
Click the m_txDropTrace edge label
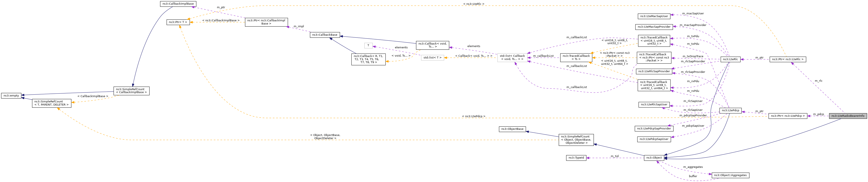[693, 56]
